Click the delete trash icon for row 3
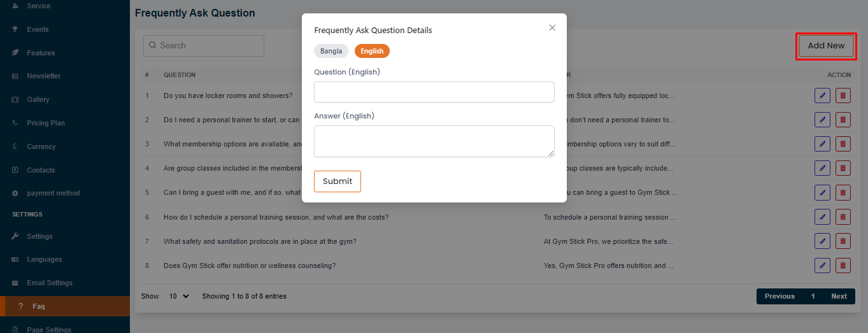 tap(843, 144)
